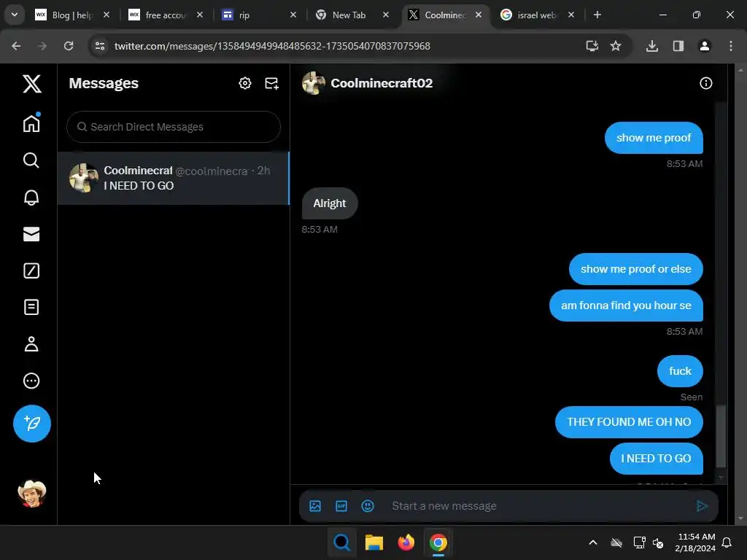Attach media with the image icon
Image resolution: width=747 pixels, height=560 pixels.
pos(315,506)
